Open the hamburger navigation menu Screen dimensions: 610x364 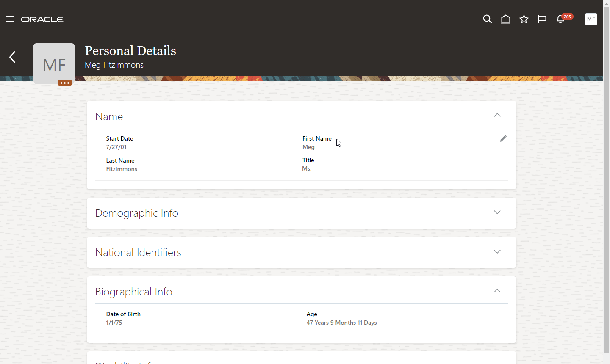click(10, 19)
